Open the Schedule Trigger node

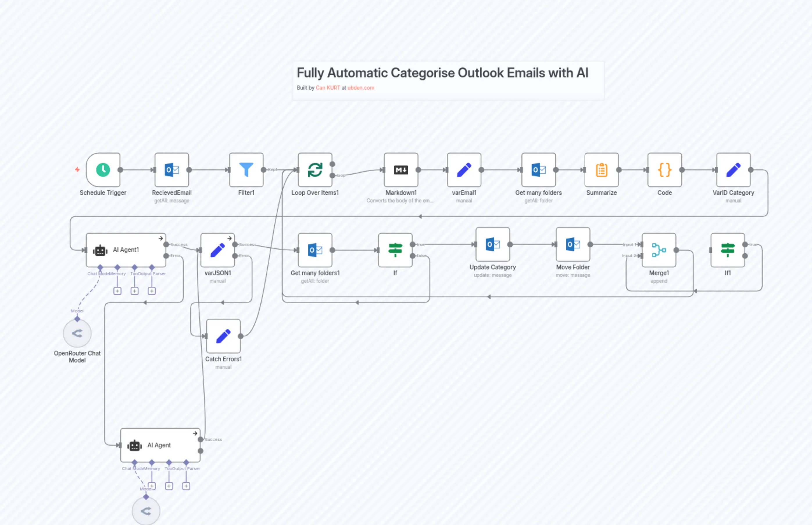point(103,170)
